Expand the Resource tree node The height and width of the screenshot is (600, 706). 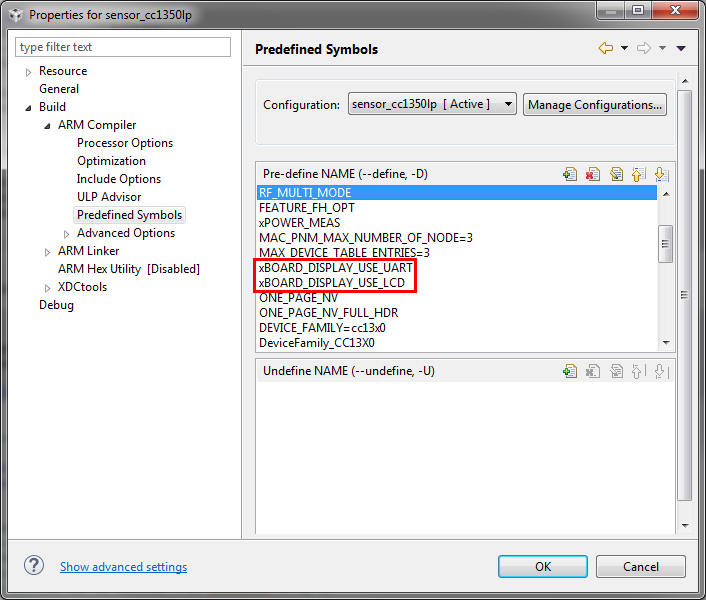(28, 72)
